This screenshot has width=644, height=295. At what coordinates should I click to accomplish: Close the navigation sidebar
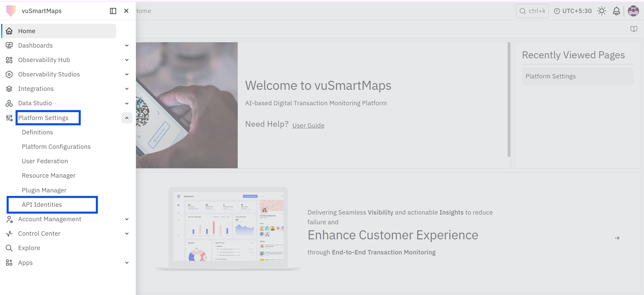tap(126, 11)
